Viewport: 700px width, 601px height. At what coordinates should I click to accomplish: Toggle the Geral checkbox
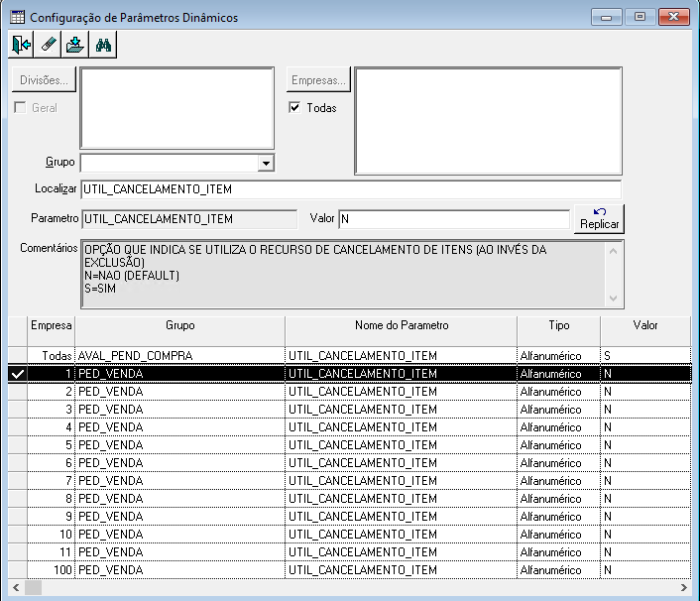20,108
